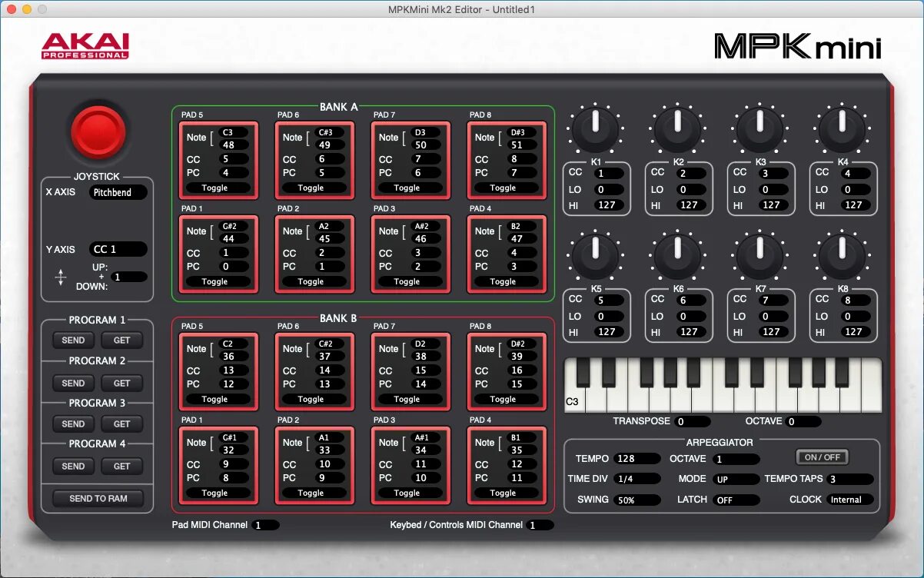
Task: Click Bank B Pad 3 PC field 10
Action: point(426,478)
